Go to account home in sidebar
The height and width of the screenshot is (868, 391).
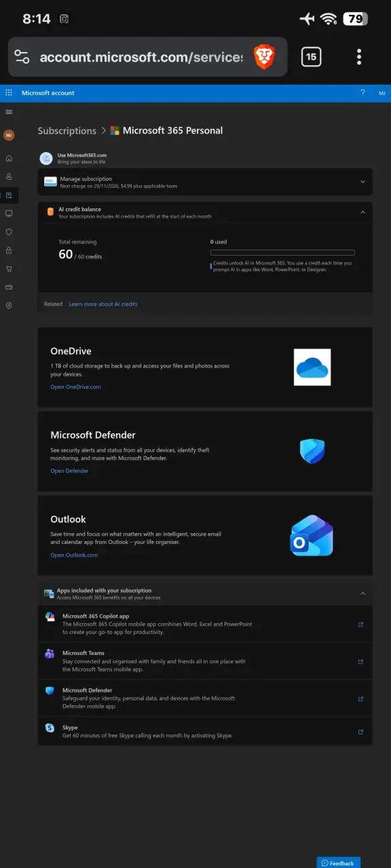[x=9, y=158]
